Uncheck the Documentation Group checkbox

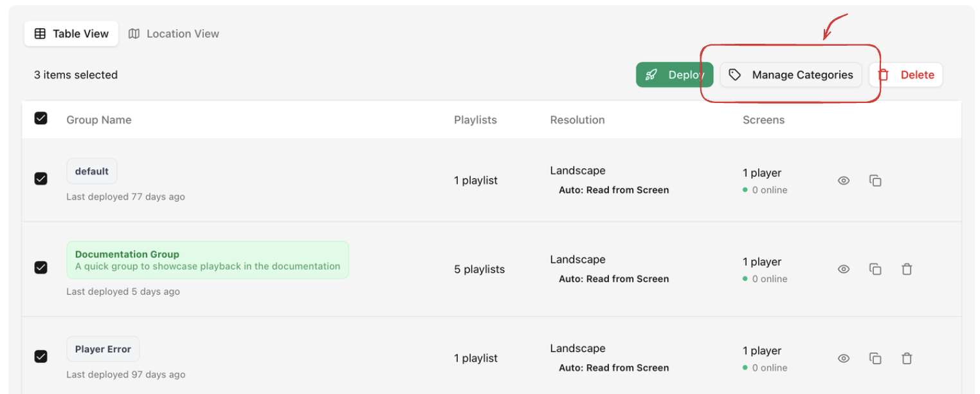41,267
